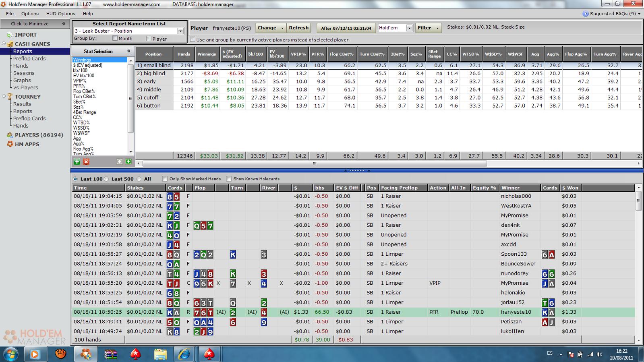Screen dimensions: 644x362
Task: Sort by Winnings column header
Action: pos(207,54)
